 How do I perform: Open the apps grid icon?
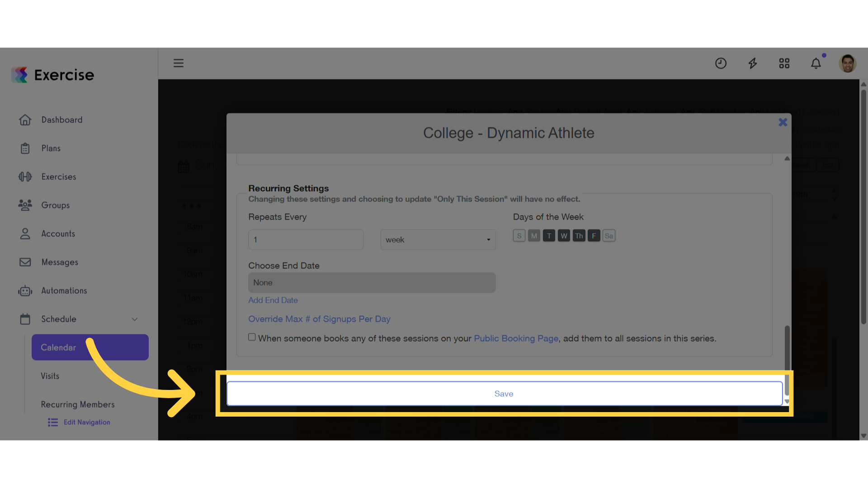click(x=784, y=63)
